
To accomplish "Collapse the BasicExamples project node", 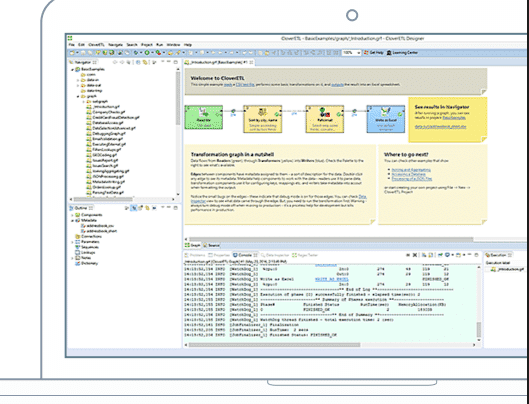I will click(72, 69).
